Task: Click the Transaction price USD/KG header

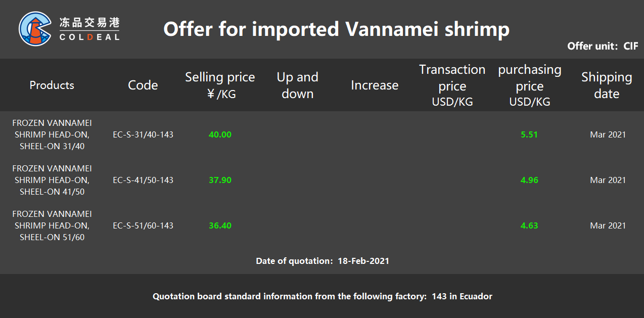Action: 452,85
